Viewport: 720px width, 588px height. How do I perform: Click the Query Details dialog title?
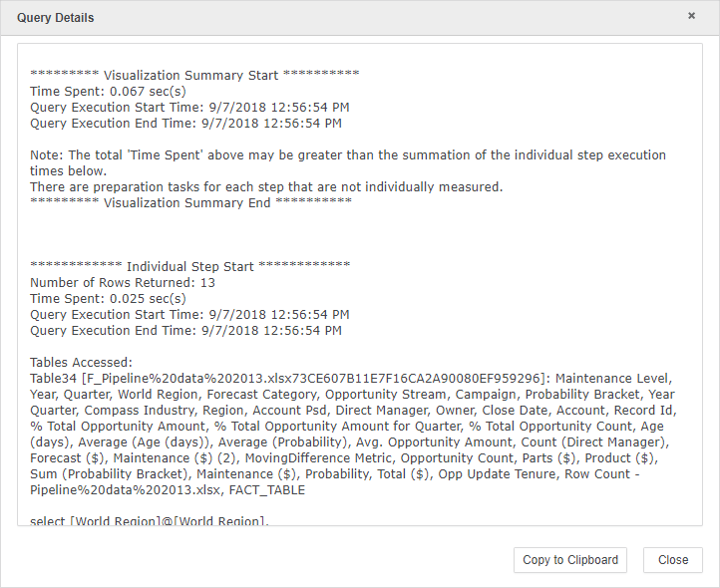point(56,18)
